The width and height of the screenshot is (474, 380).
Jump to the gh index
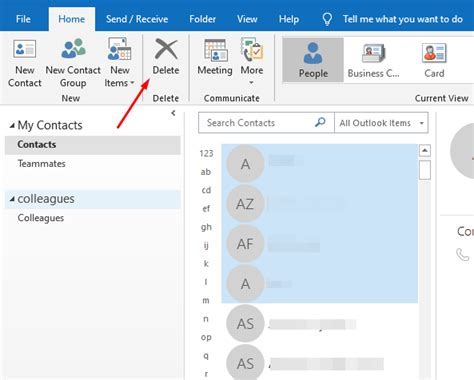[206, 227]
